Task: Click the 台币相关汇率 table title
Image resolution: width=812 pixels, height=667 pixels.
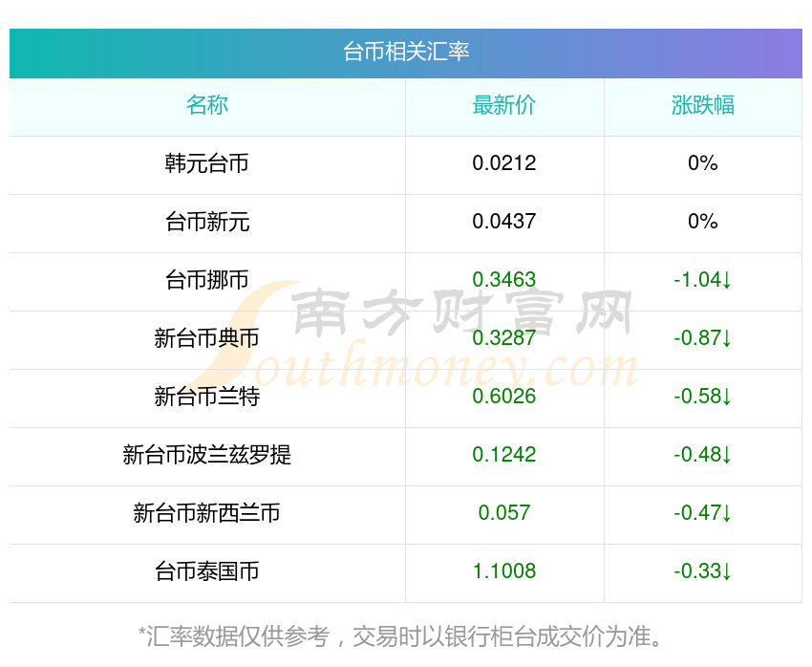Action: (x=406, y=52)
